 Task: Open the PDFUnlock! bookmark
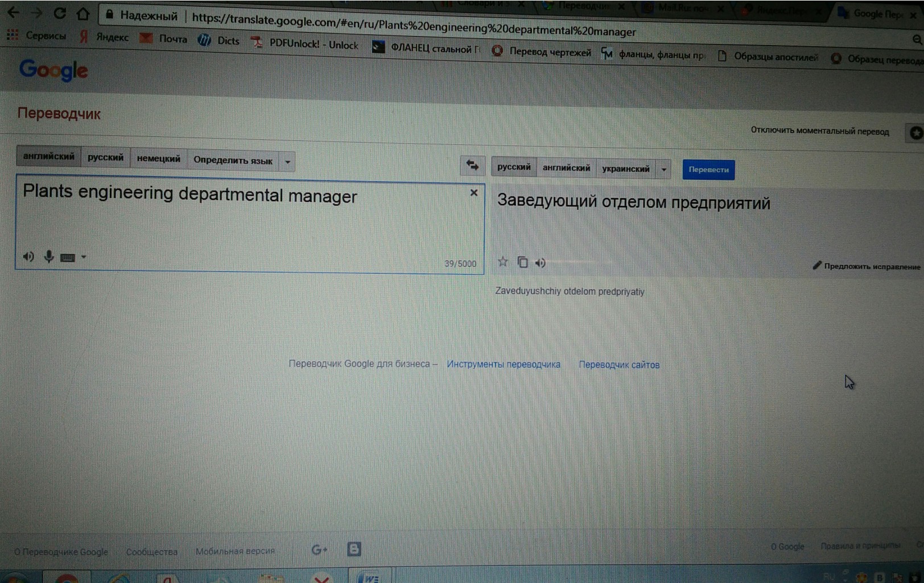[x=305, y=44]
